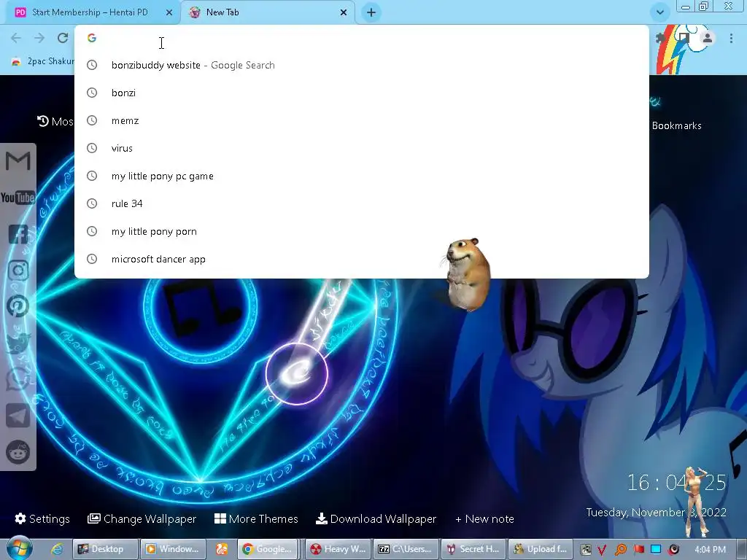Click Change Wallpaper

[142, 518]
